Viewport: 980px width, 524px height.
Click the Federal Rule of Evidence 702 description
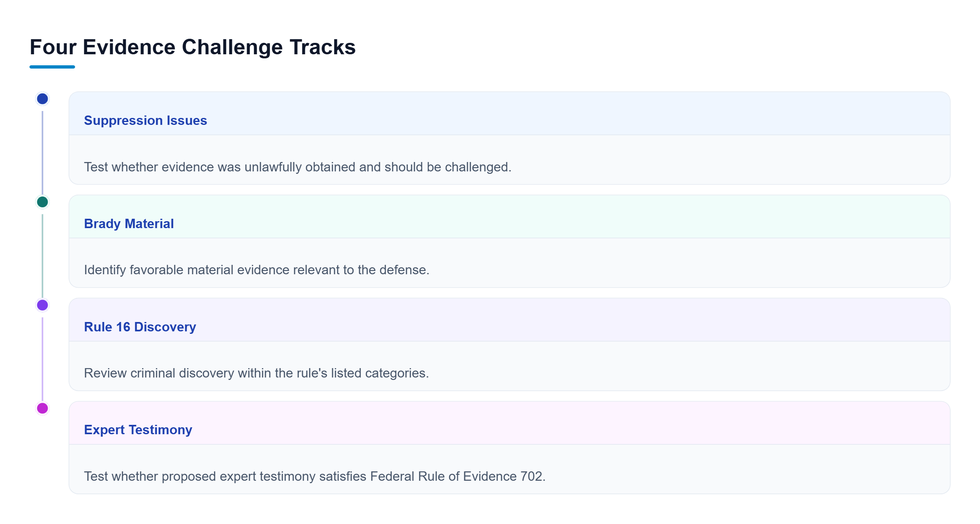pos(315,476)
